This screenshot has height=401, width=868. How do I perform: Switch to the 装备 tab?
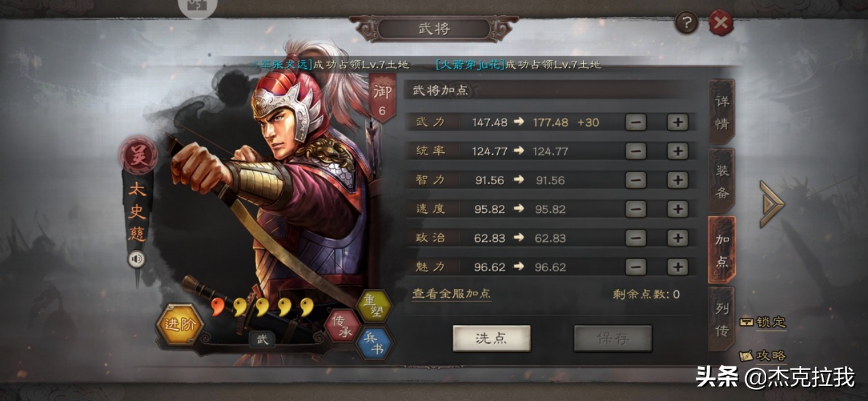tap(722, 180)
